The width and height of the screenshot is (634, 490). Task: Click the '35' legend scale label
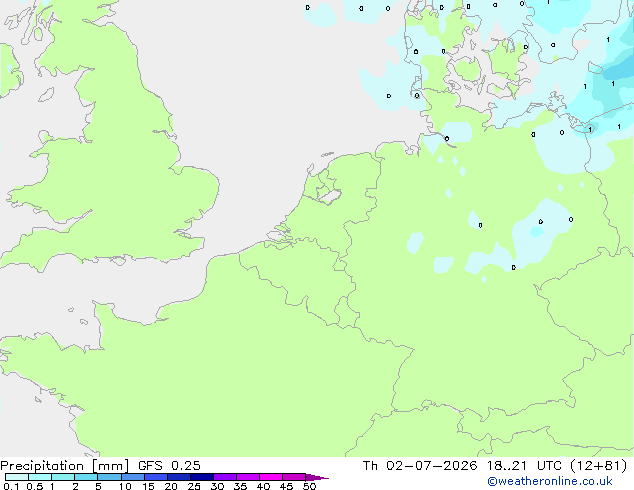tap(240, 486)
